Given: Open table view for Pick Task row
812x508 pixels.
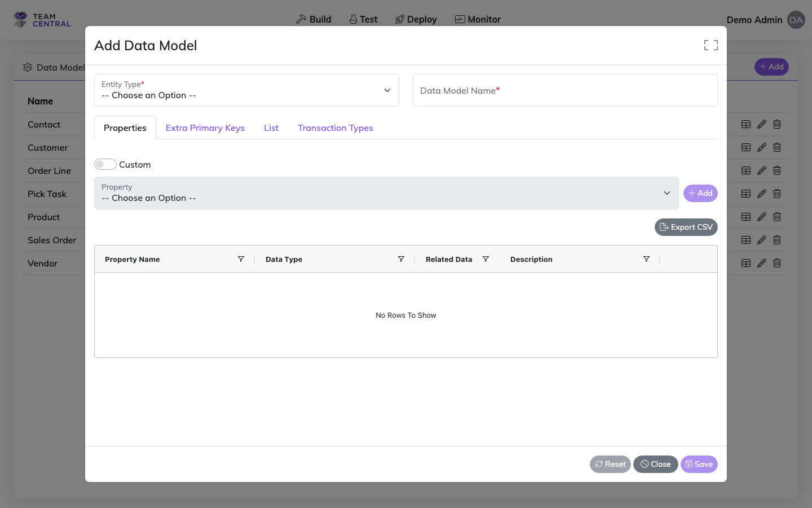Looking at the screenshot, I should 746,194.
